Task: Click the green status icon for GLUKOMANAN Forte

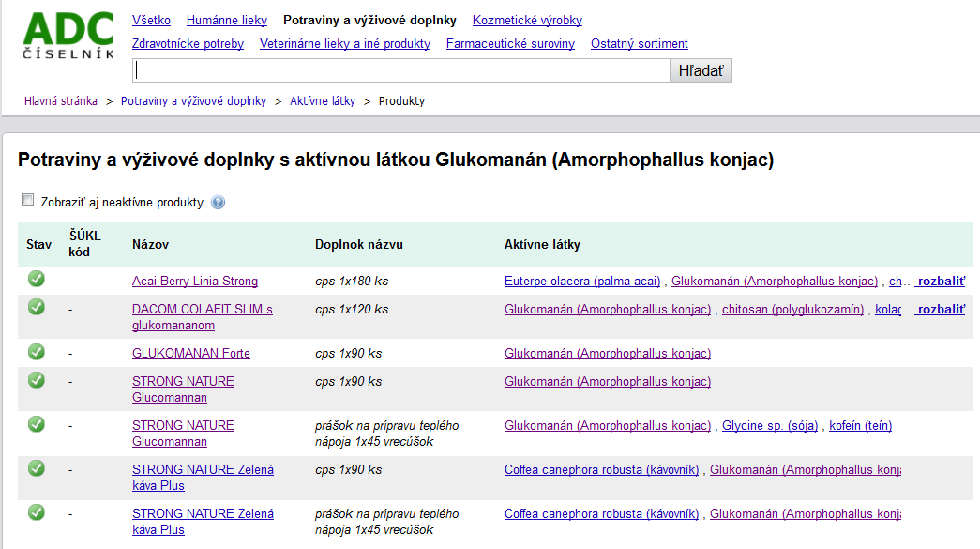Action: (37, 351)
